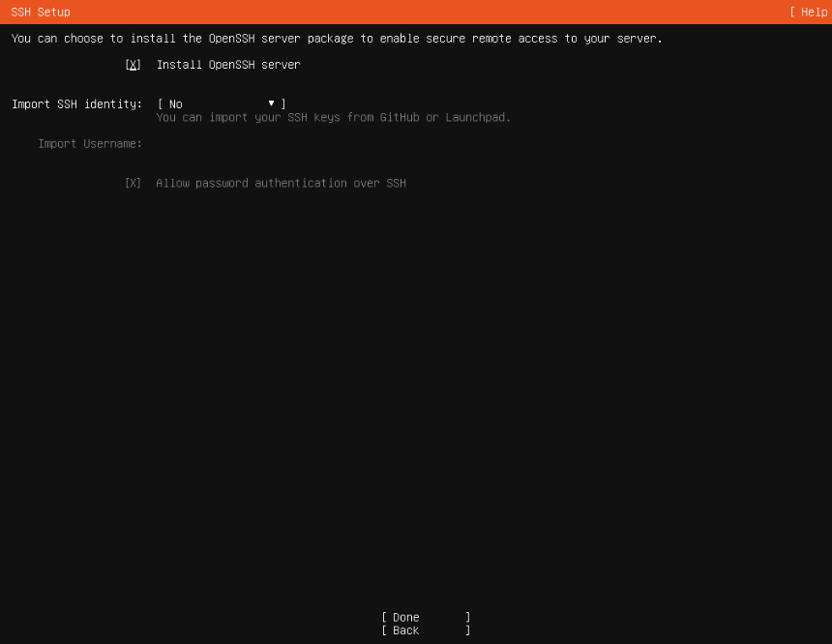
Task: Toggle Allow password authentication over SSH checkbox
Action: click(x=133, y=183)
